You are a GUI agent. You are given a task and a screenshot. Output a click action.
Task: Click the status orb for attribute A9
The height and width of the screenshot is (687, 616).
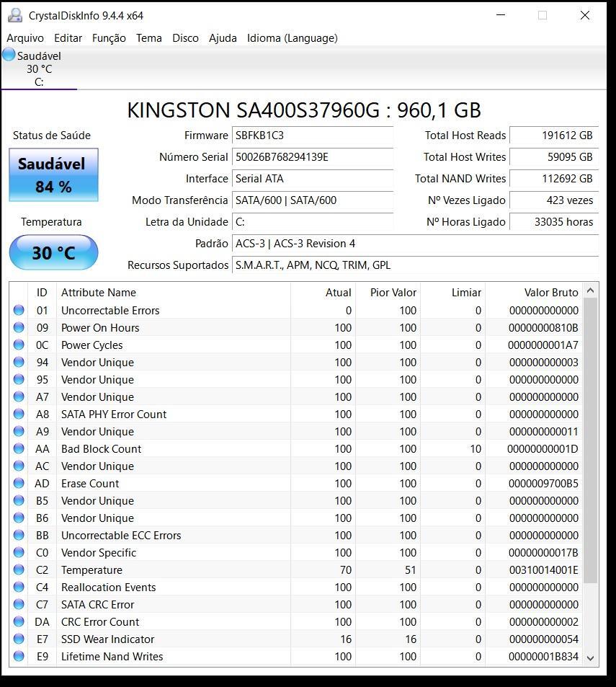[19, 431]
